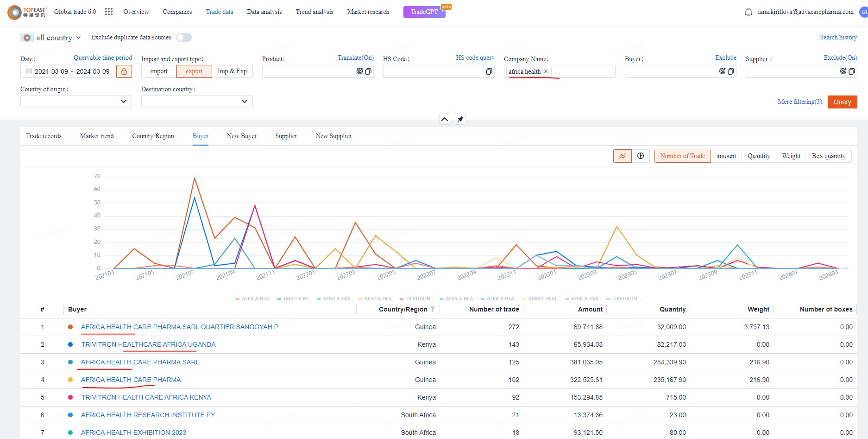This screenshot has width=868, height=439.
Task: Open the Data analysis menu
Action: [264, 12]
